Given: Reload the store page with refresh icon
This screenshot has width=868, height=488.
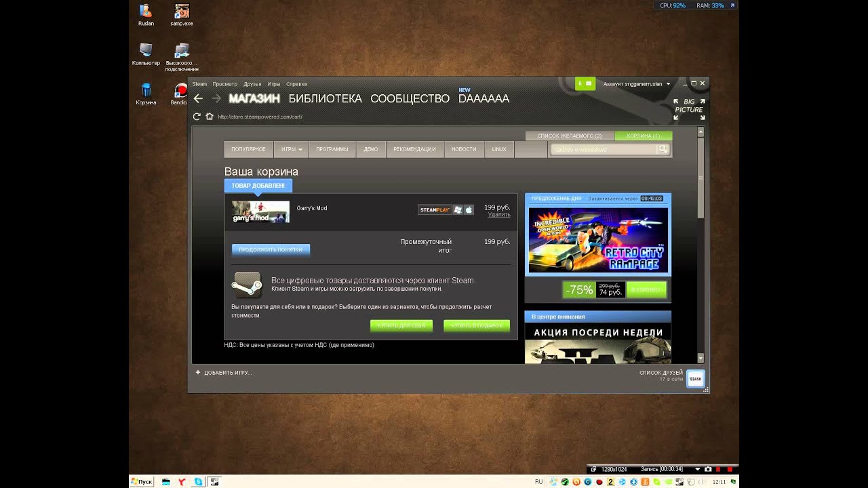Looking at the screenshot, I should click(x=197, y=117).
